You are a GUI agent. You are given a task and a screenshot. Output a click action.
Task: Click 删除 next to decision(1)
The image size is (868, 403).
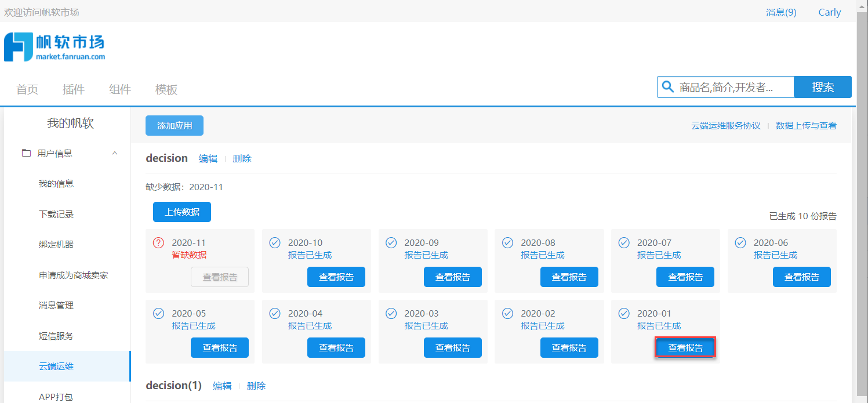coord(256,386)
